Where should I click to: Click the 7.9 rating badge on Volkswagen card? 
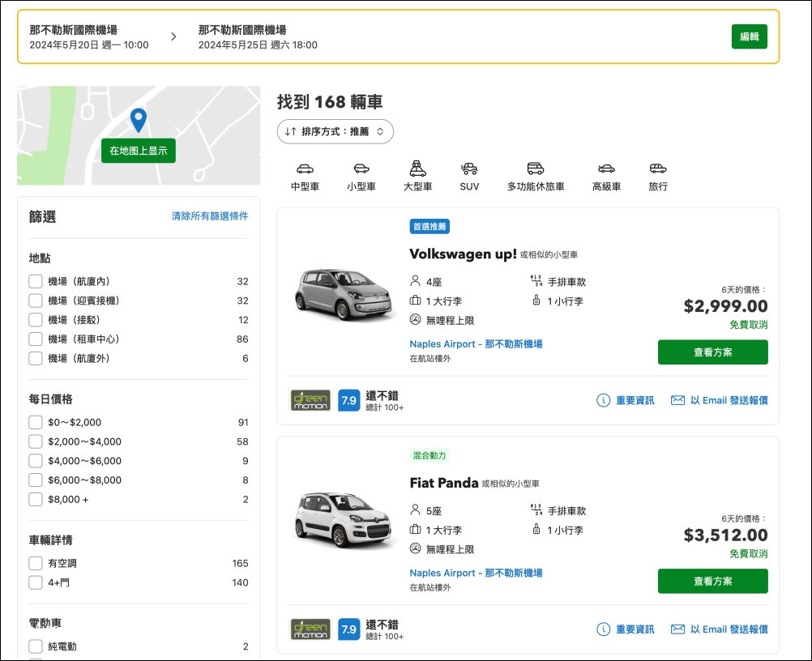pyautogui.click(x=348, y=400)
